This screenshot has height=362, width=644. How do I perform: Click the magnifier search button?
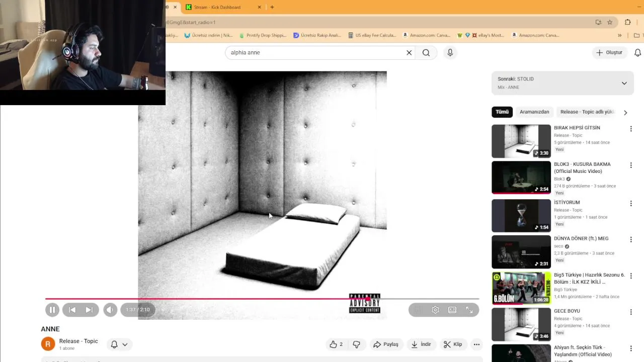(426, 52)
